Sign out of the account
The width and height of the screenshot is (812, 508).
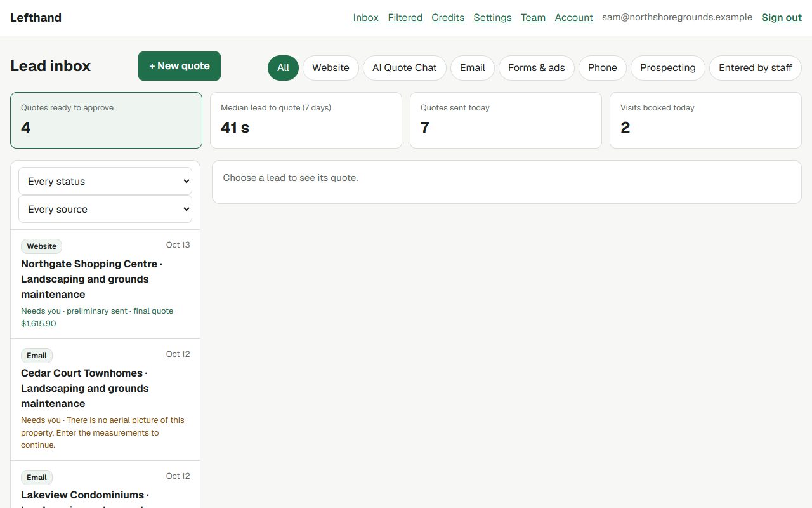[782, 18]
